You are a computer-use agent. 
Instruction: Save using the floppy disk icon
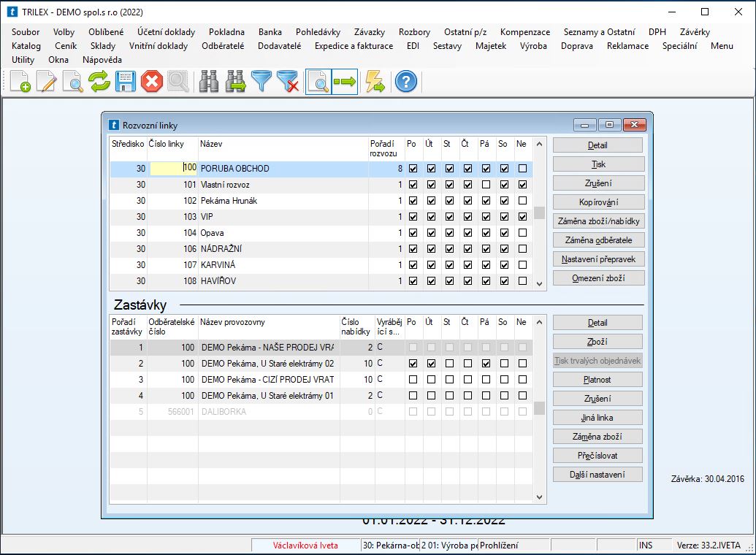[x=126, y=82]
